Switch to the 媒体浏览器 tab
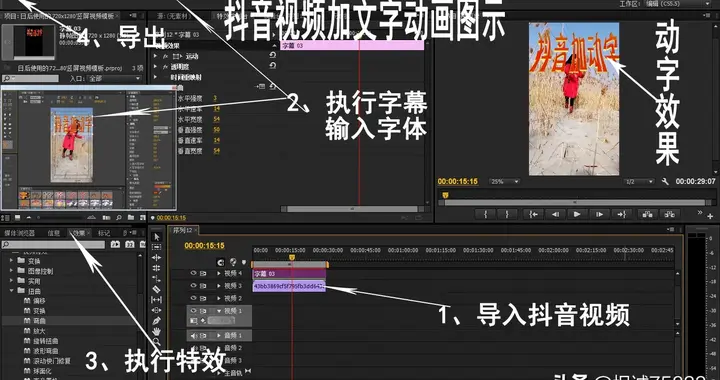 pyautogui.click(x=19, y=233)
